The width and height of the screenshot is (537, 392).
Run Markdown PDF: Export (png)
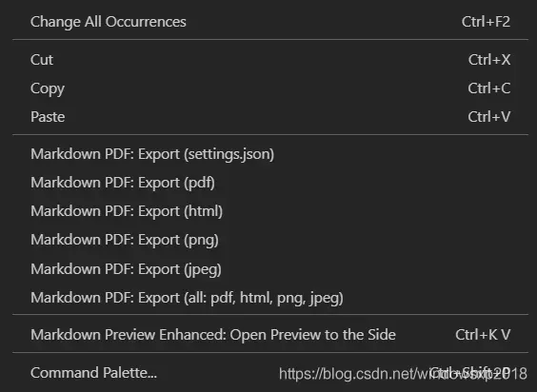coord(270,240)
